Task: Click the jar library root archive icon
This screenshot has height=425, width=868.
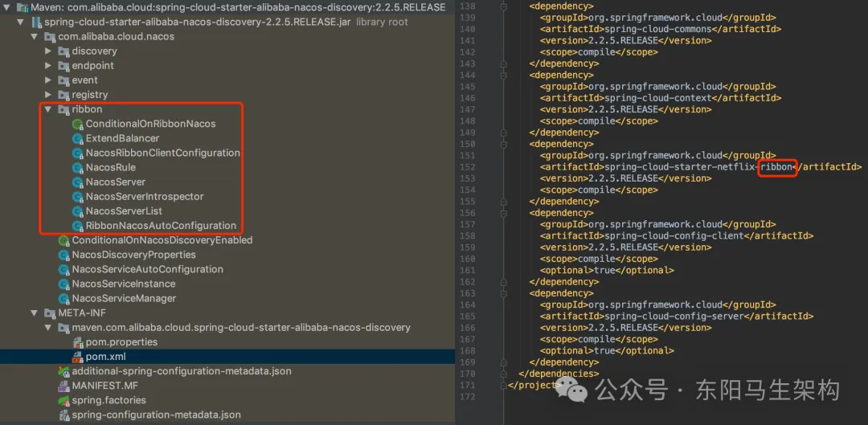Action: [x=36, y=22]
